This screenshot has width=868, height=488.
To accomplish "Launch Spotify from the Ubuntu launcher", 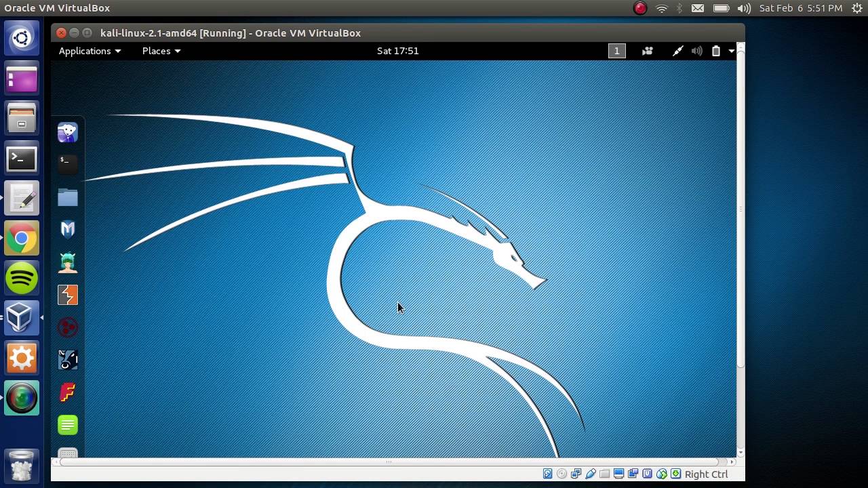I will click(22, 278).
